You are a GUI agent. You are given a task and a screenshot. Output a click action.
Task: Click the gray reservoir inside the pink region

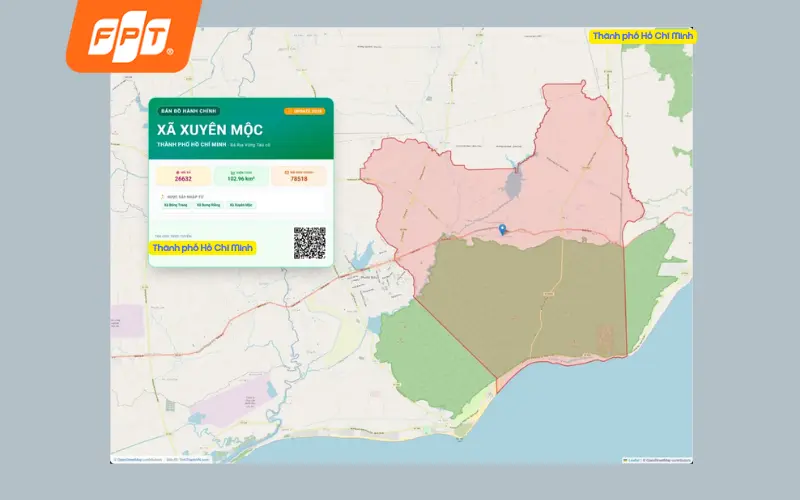(514, 185)
